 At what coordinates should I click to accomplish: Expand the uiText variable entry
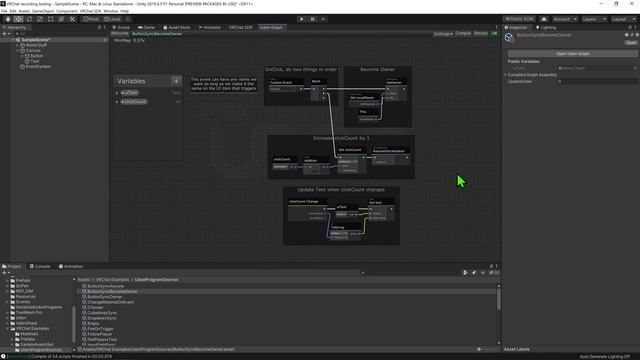[x=117, y=93]
